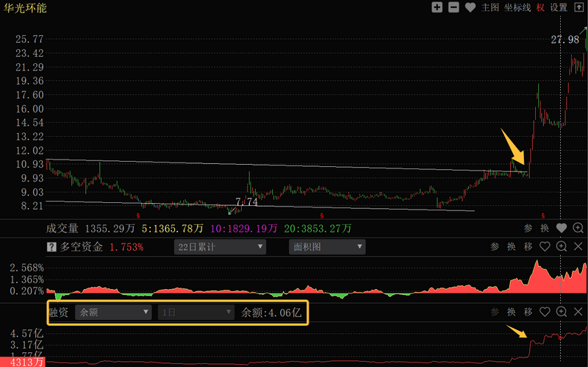Viewport: 588px width, 367px height.
Task: Click the red 权 adjustment button
Action: point(540,7)
